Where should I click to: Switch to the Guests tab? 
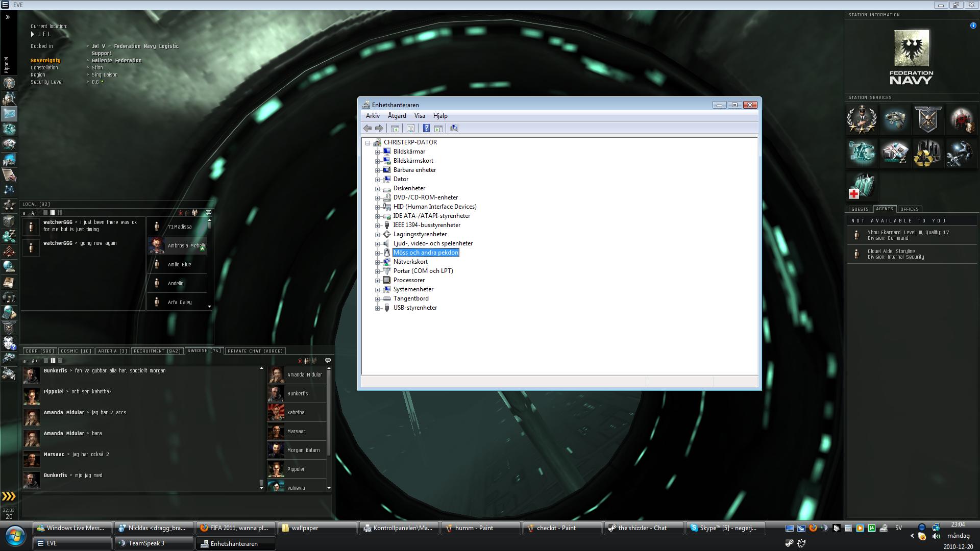pos(860,209)
